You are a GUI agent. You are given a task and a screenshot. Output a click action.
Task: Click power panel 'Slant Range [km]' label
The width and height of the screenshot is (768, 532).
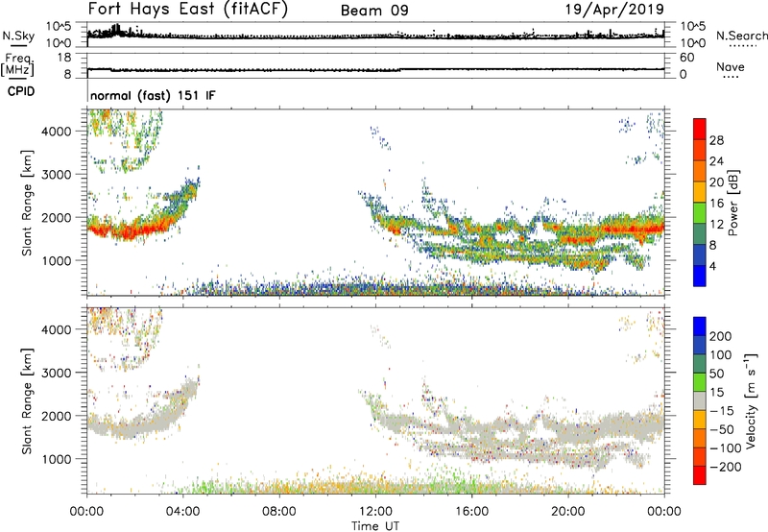[27, 203]
